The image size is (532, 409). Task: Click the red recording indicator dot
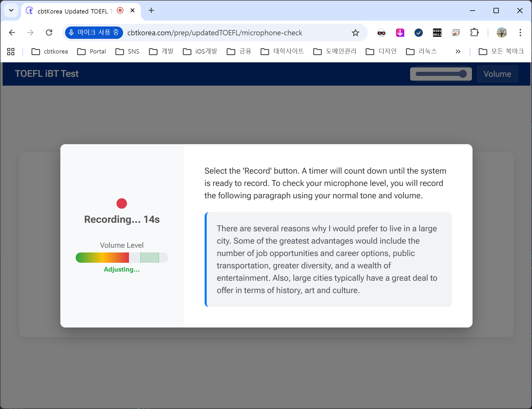(122, 203)
